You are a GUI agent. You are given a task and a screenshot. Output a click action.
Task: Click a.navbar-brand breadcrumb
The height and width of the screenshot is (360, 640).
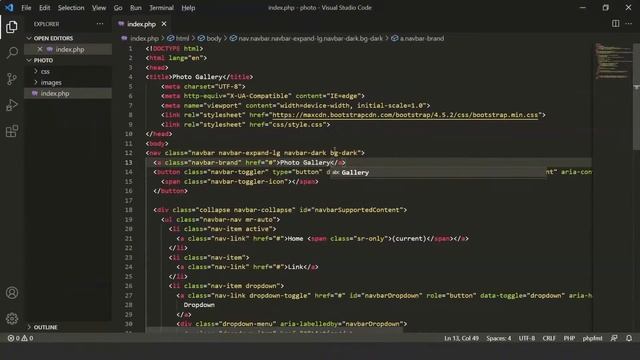coord(422,38)
